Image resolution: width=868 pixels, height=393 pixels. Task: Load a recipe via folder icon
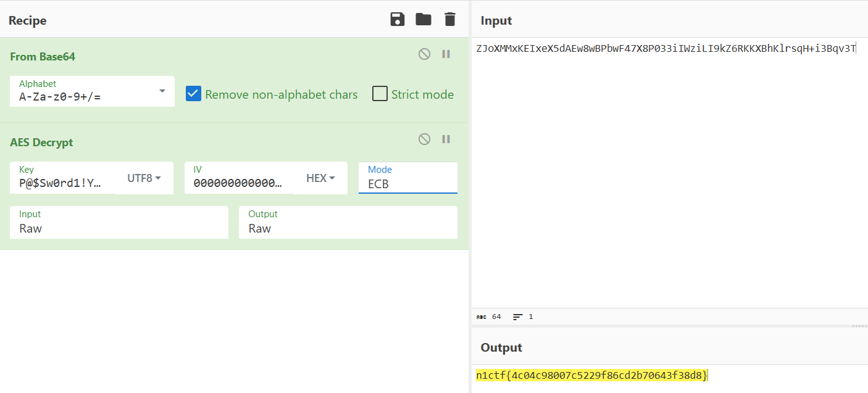(424, 20)
